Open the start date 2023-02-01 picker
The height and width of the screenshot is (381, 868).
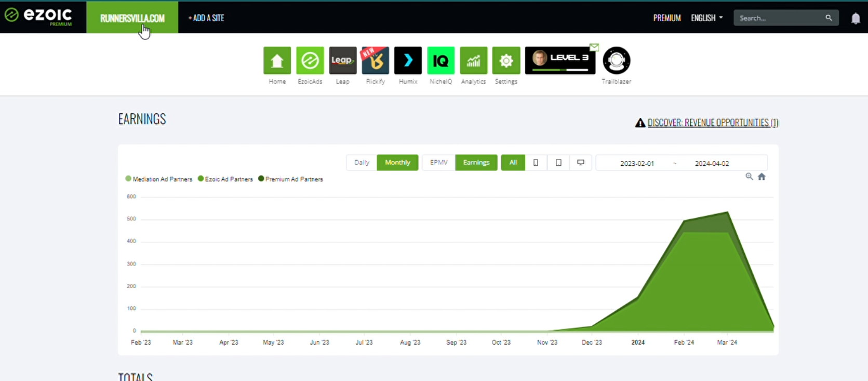coord(637,163)
